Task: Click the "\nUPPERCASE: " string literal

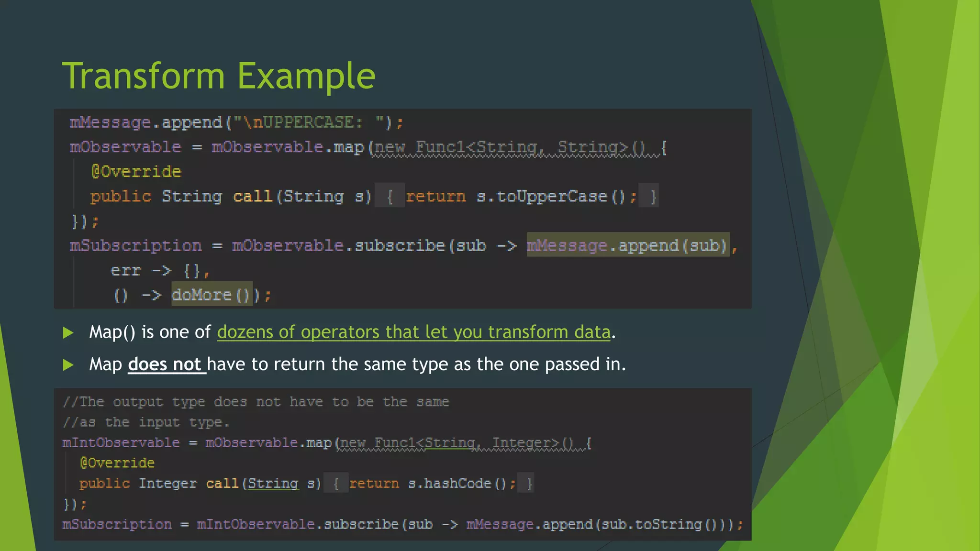Action: coord(309,122)
